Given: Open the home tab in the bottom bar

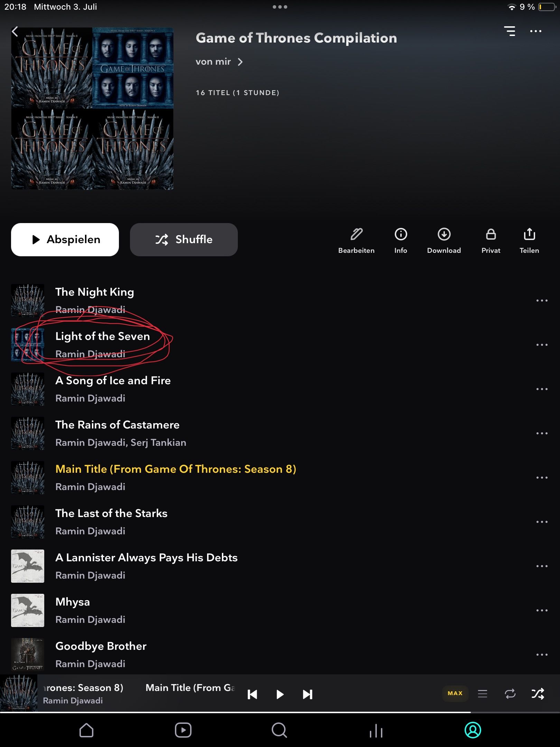Looking at the screenshot, I should 86,730.
